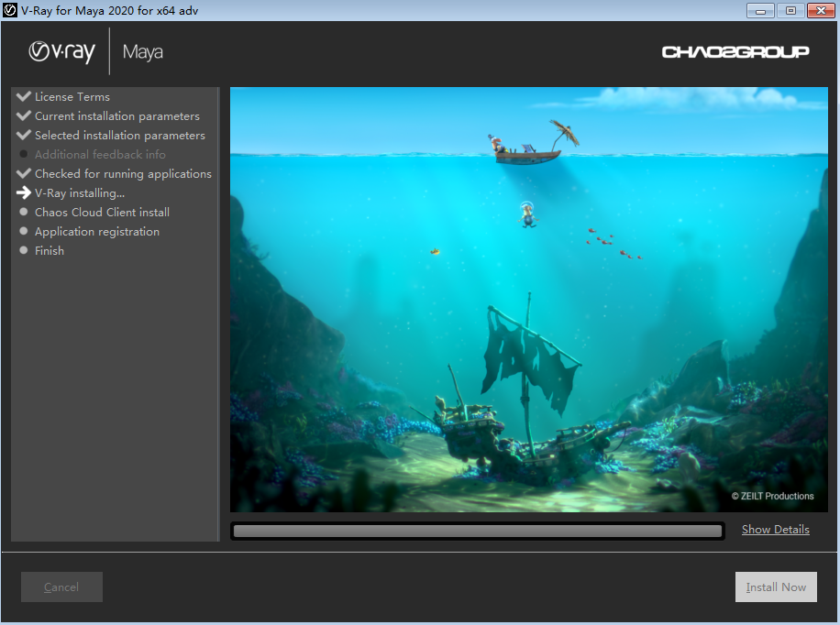This screenshot has width=840, height=625.
Task: Click the V-Ray logo in header
Action: coord(61,51)
